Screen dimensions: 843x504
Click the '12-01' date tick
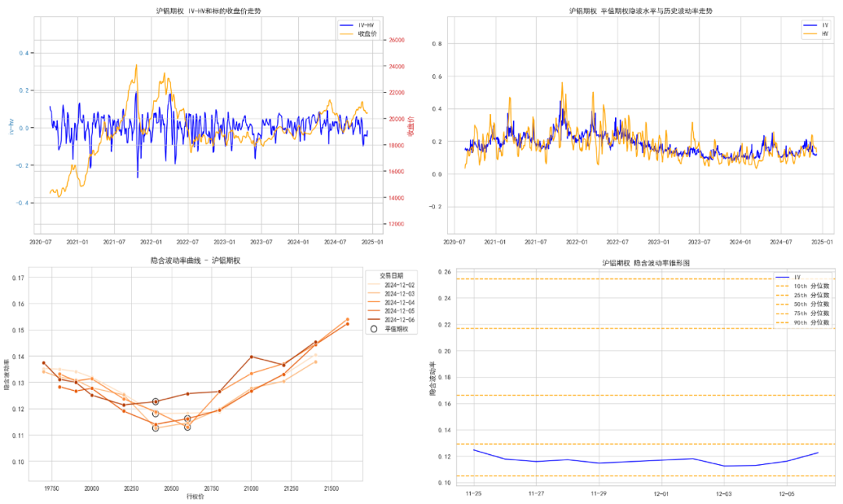click(661, 493)
